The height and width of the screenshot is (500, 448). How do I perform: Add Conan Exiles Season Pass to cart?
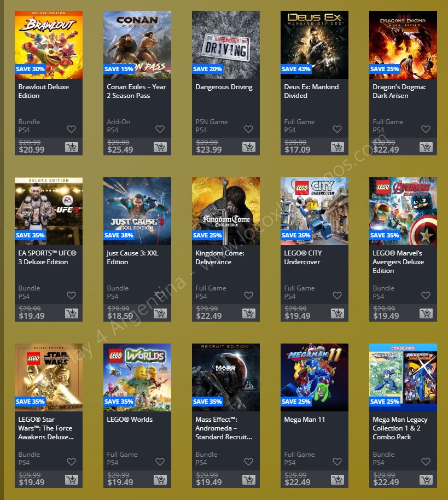pos(160,147)
